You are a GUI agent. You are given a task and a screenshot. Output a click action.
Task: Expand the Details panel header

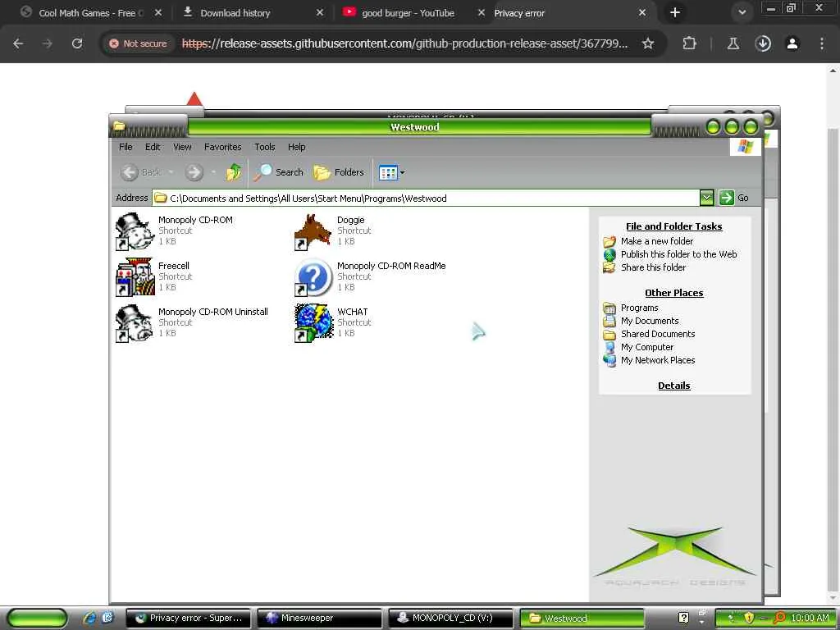pyautogui.click(x=674, y=386)
